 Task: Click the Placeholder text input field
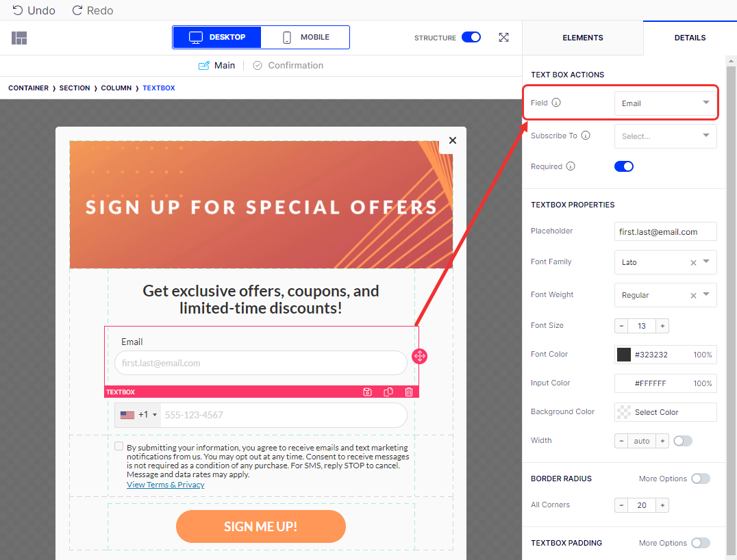(665, 231)
